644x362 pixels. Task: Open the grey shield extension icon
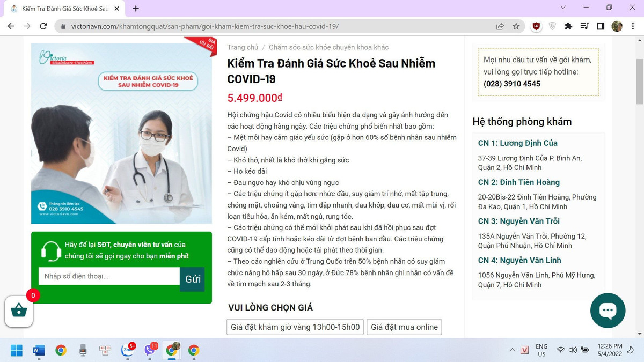(552, 26)
